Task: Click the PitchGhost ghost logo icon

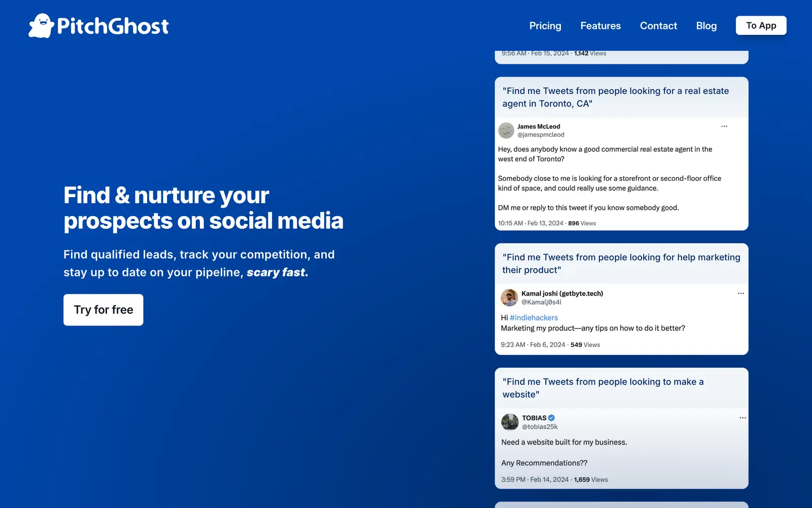Action: [x=41, y=26]
